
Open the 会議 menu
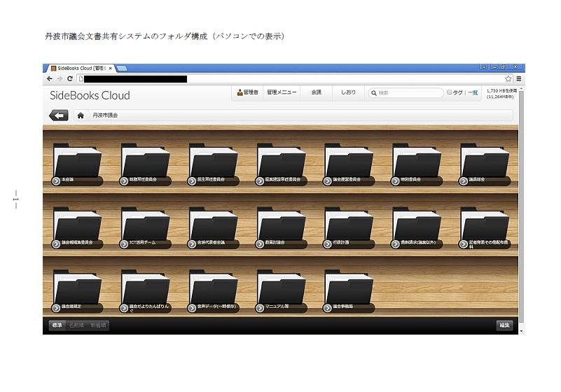point(317,92)
